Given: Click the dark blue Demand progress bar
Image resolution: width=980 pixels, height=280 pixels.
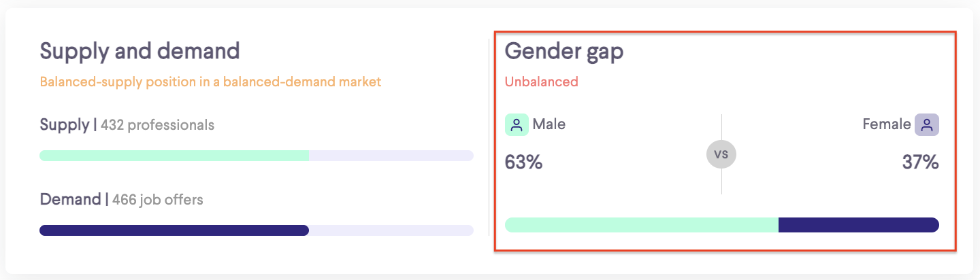Looking at the screenshot, I should (174, 230).
